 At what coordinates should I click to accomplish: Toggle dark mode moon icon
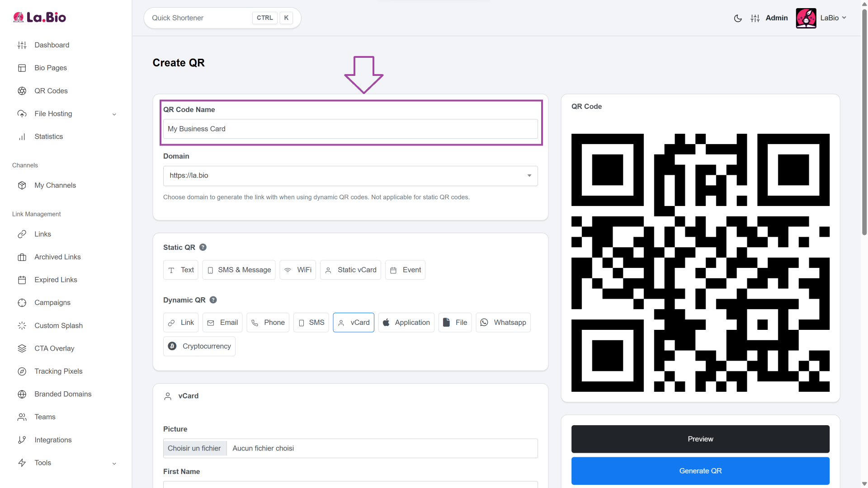tap(738, 18)
